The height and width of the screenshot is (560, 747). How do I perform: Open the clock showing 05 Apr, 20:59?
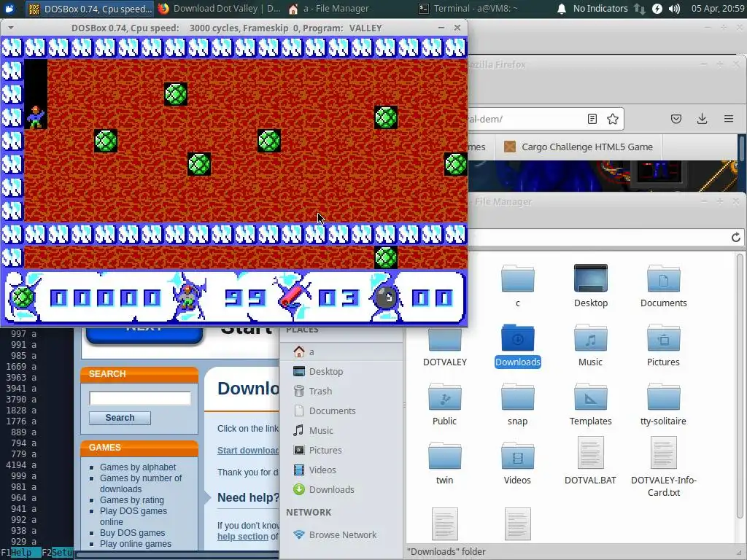pos(718,9)
